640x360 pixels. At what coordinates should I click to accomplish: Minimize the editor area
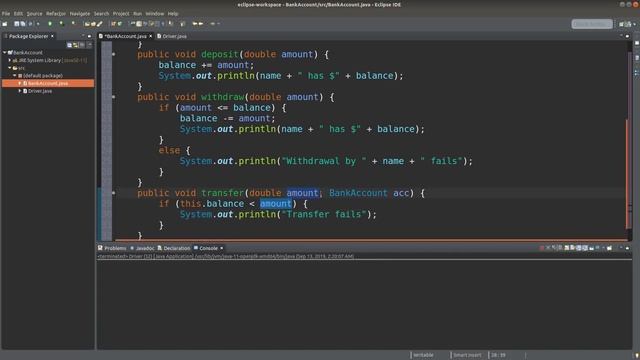point(621,36)
